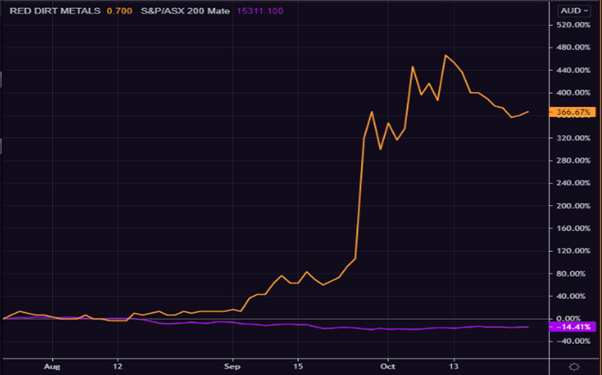Click the 200.00% axis label
602x375 pixels.
(572, 206)
